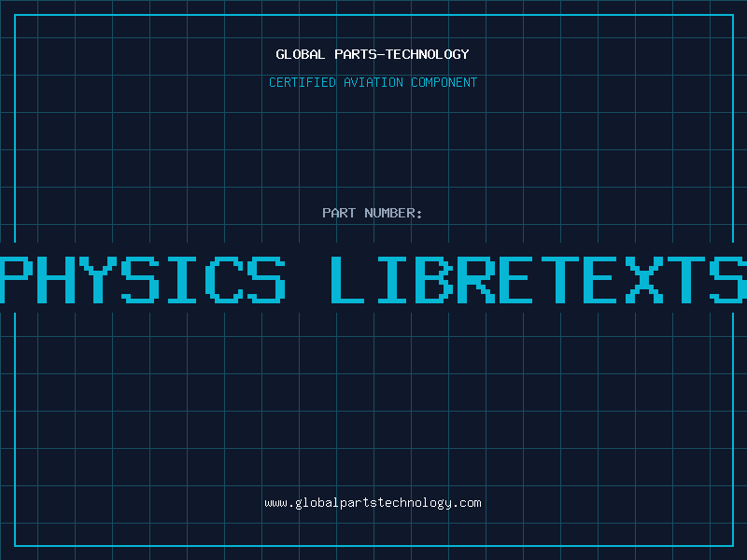The height and width of the screenshot is (560, 747).
Task: Click the PHYSICS LIBRETEXTS part number text
Action: [373, 280]
